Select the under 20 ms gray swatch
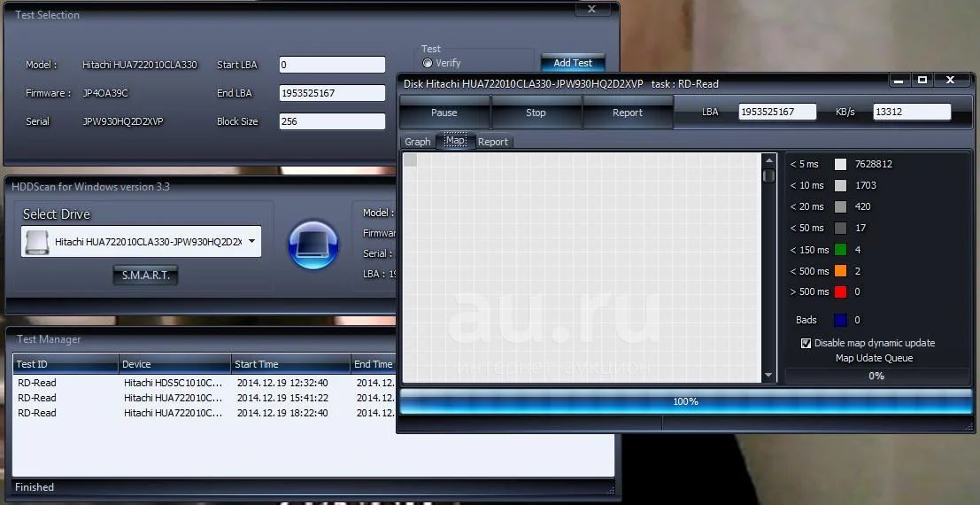 pyautogui.click(x=841, y=207)
